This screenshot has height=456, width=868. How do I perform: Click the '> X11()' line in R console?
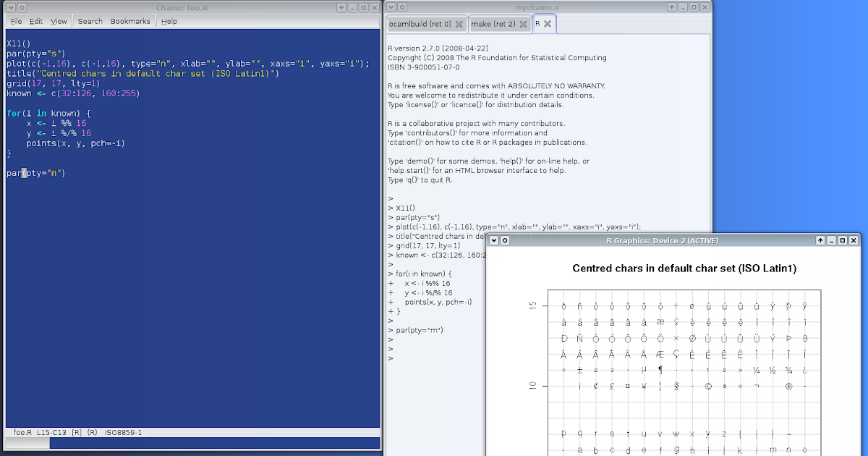(x=401, y=208)
